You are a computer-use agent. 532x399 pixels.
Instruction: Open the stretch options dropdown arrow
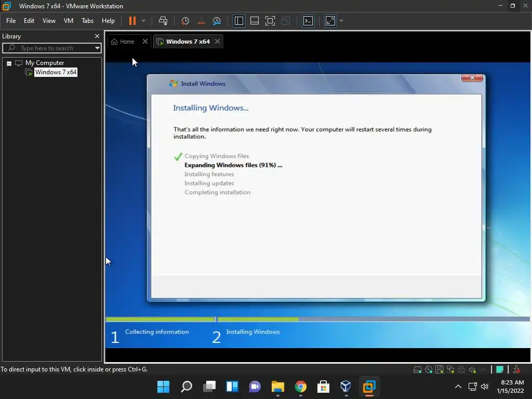[x=341, y=21]
